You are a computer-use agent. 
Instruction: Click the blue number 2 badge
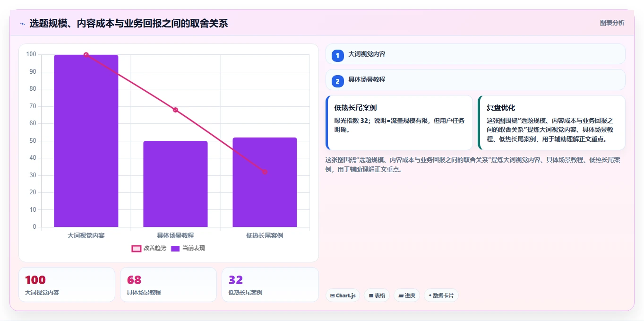click(x=337, y=81)
